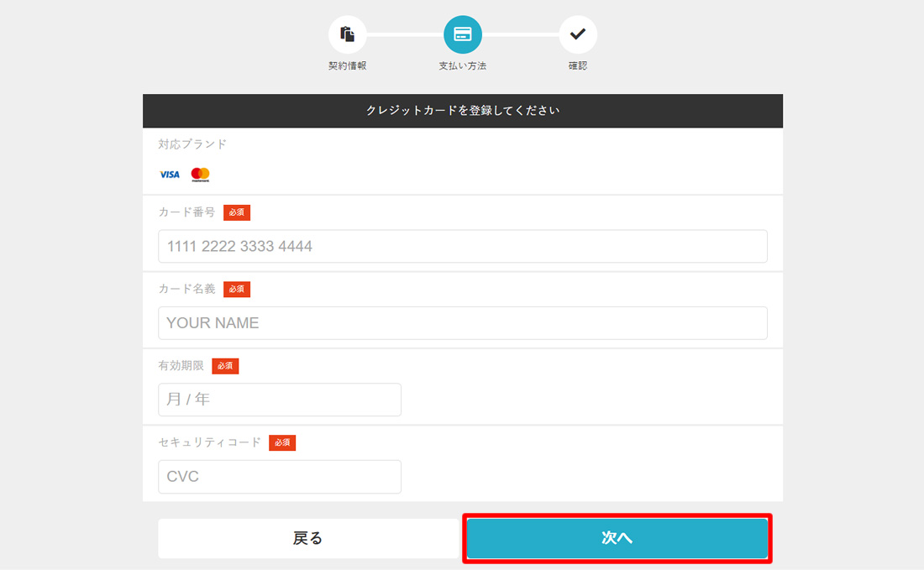Click the クレジットカードを登録してください header
The image size is (924, 570).
463,111
